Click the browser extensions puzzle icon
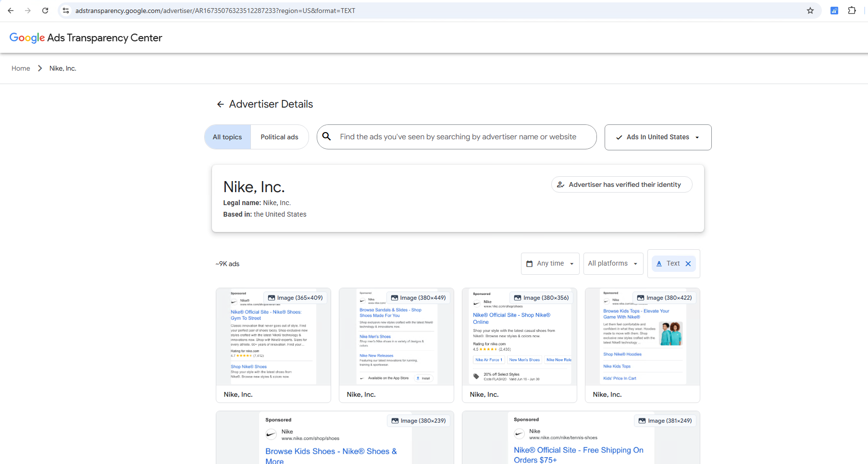The width and height of the screenshot is (868, 464). (x=852, y=10)
